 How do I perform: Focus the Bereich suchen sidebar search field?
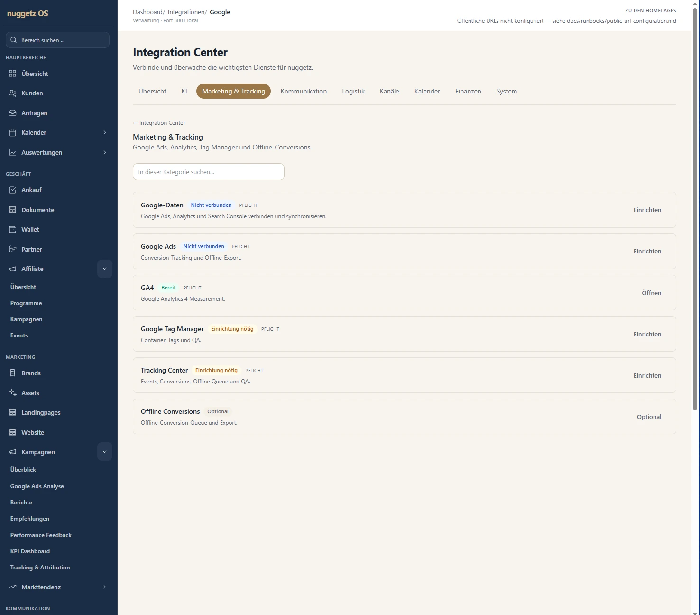point(57,40)
